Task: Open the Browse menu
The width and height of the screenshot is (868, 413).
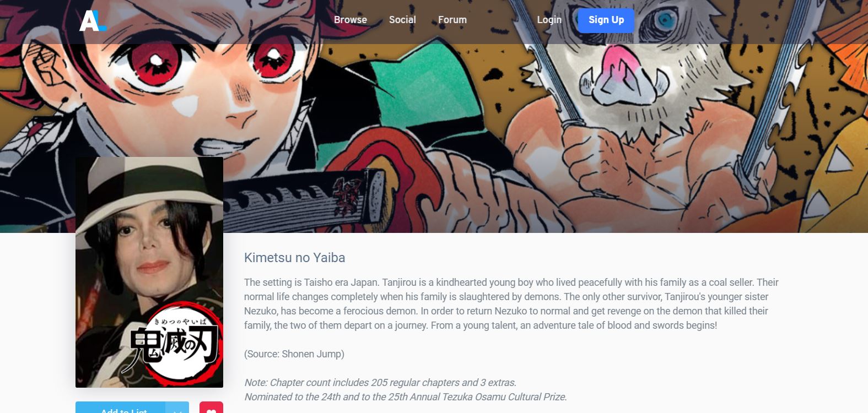Action: point(351,20)
